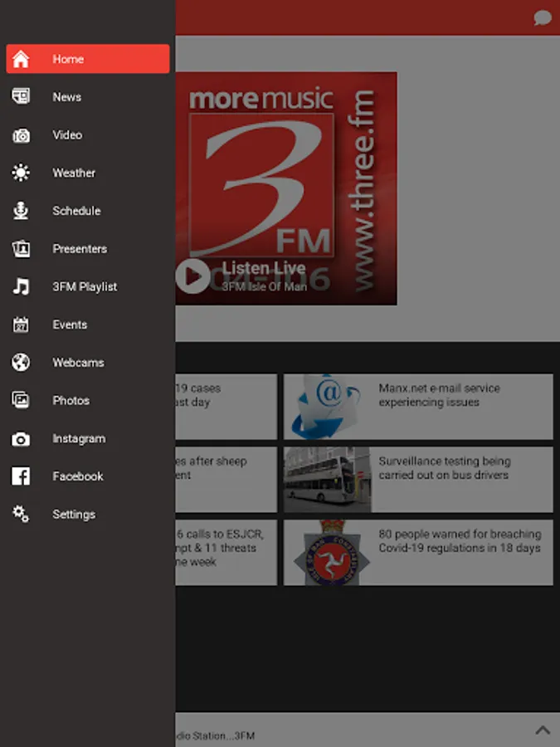Open the partially hidden 'cases' news card
The height and width of the screenshot is (747, 560).
click(226, 407)
